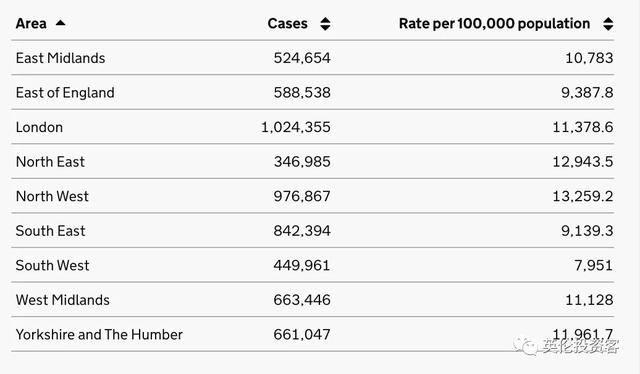Select South West rate value 7,951

click(x=593, y=265)
